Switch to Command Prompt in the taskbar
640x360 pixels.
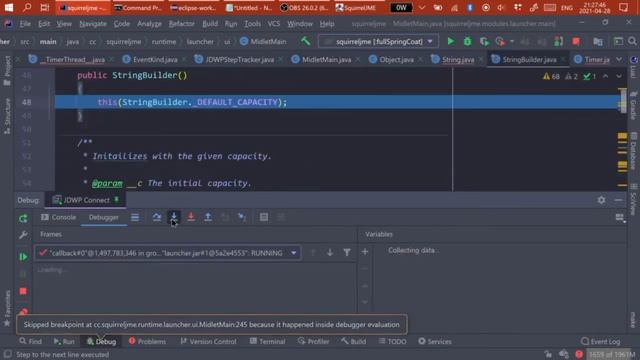[138, 7]
